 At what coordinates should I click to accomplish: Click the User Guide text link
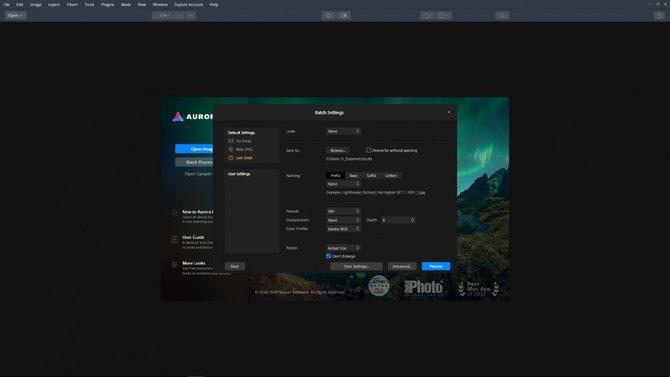(x=193, y=237)
